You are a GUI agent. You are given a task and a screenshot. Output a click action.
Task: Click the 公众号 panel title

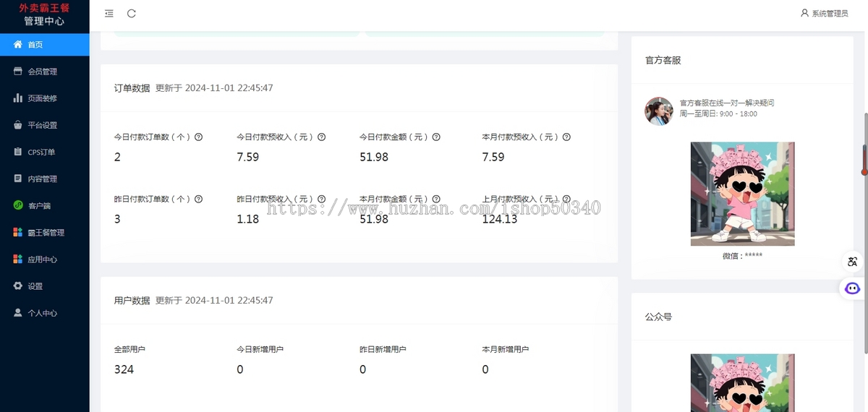point(658,317)
